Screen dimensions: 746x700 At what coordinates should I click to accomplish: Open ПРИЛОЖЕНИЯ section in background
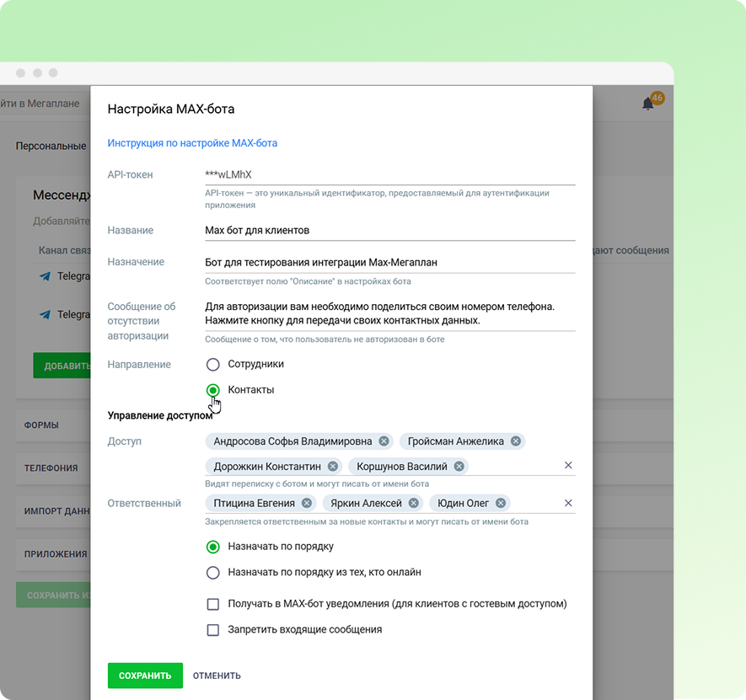point(53,554)
